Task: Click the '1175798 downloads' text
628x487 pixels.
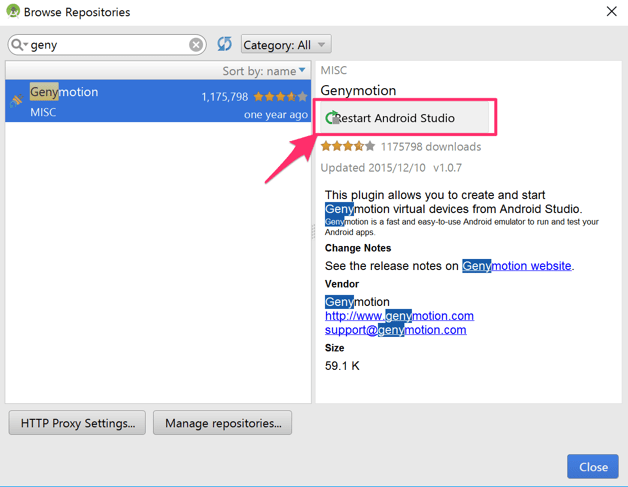Action: click(431, 147)
